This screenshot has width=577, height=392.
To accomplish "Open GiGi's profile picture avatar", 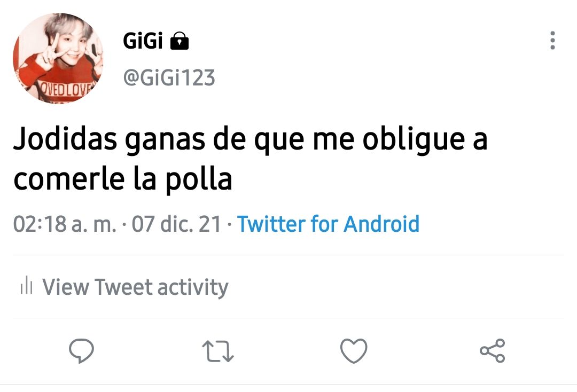I will (x=58, y=58).
